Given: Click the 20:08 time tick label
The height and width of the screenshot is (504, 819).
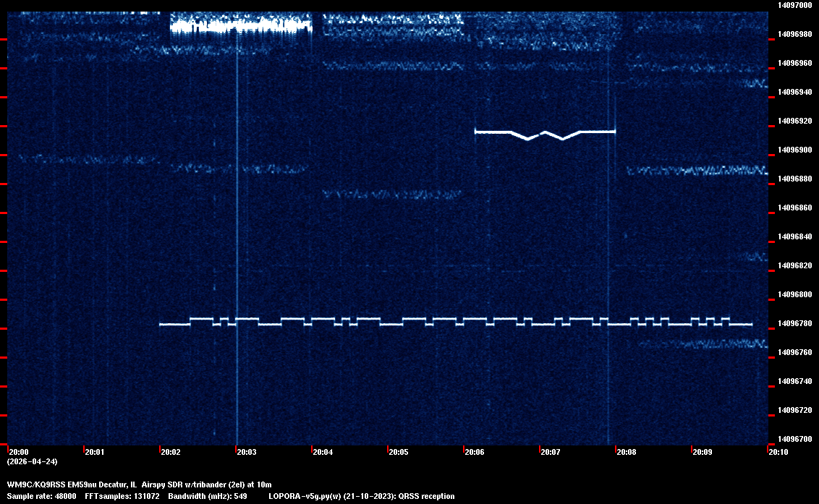Looking at the screenshot, I should click(626, 452).
